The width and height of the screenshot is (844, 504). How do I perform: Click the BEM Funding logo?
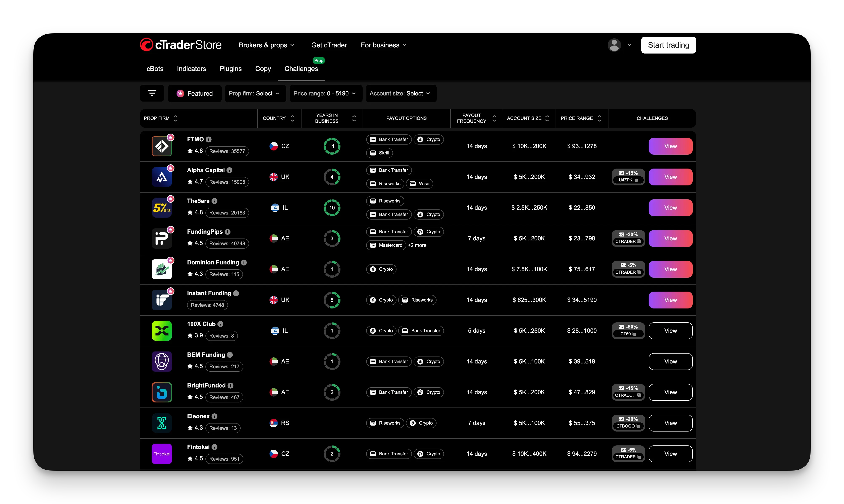[162, 361]
